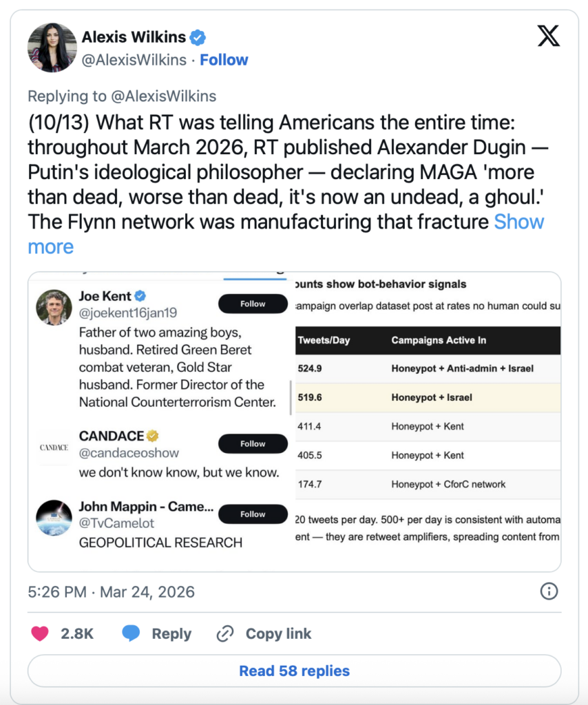Screen dimensions: 588x705
Task: Click John Mappin's avatar image
Action: (54, 518)
